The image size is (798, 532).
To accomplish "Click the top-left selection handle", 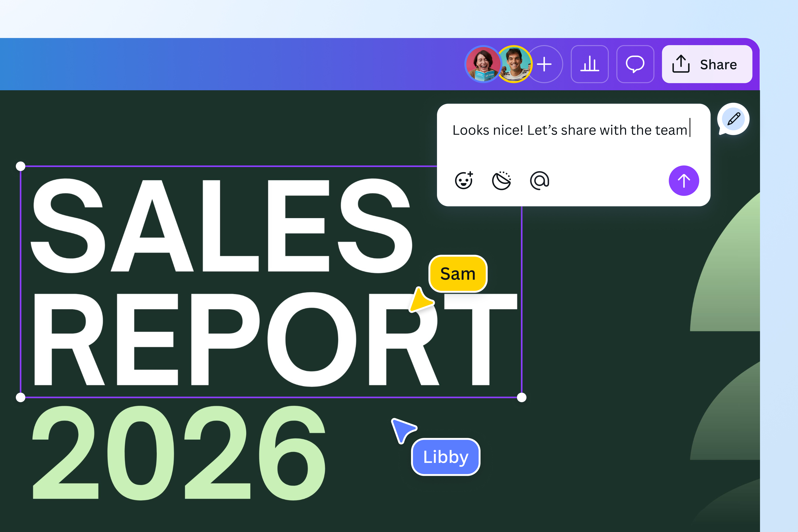I will (21, 166).
